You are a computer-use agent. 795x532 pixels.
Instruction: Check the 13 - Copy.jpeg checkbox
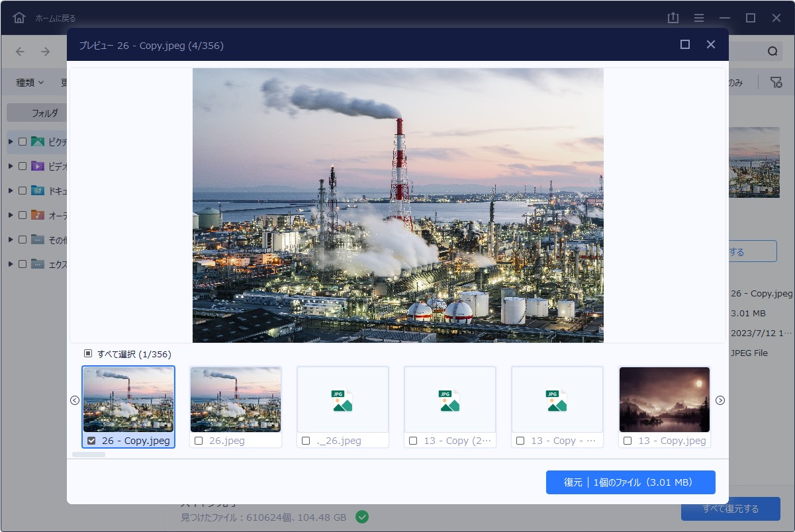tap(628, 441)
